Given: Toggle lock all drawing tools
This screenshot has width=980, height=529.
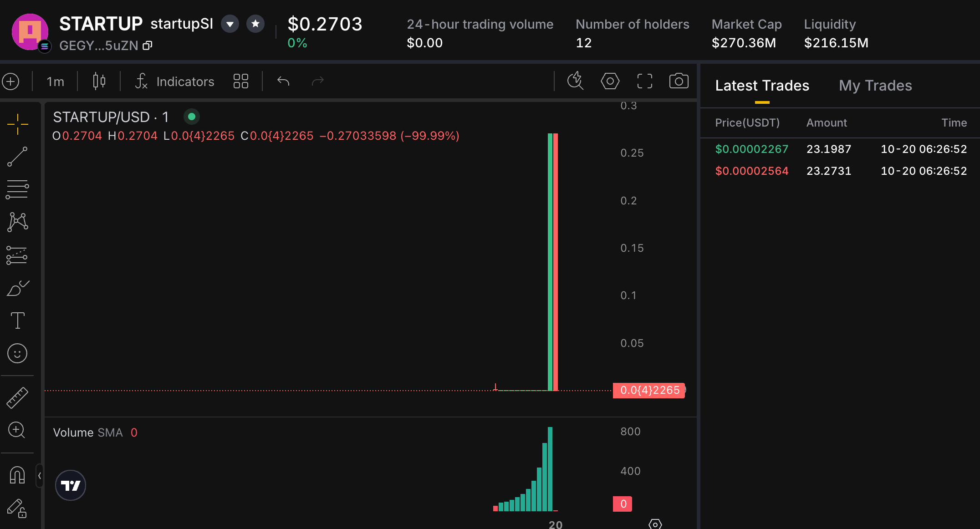Looking at the screenshot, I should click(x=17, y=508).
